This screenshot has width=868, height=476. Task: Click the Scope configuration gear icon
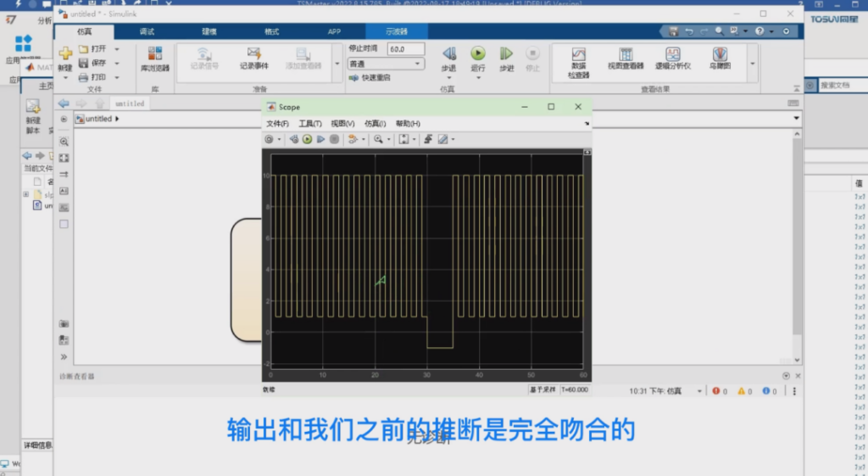[x=270, y=139]
